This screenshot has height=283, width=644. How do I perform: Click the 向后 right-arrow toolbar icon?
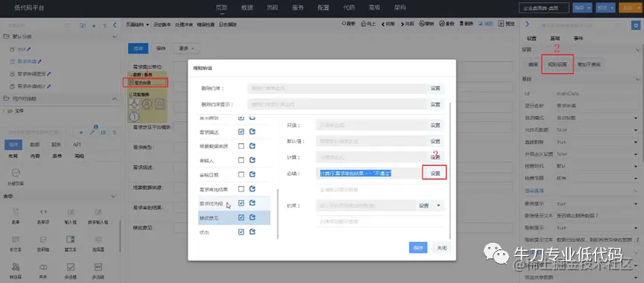(x=402, y=24)
